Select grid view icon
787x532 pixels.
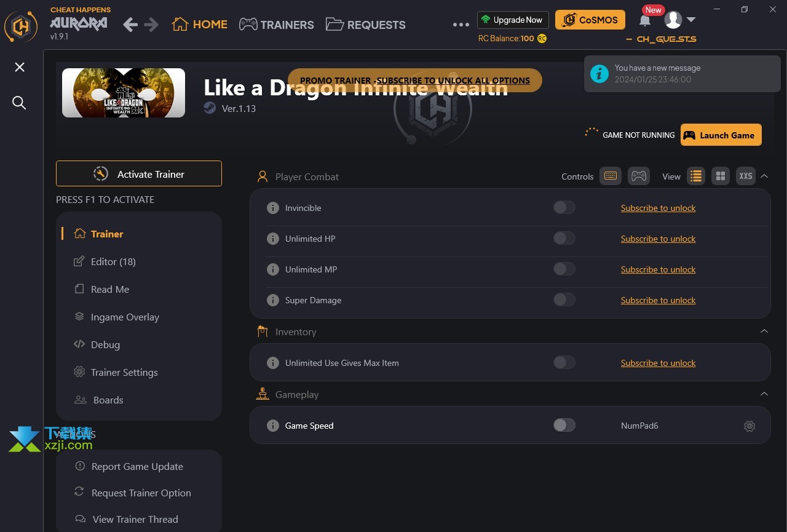(721, 177)
